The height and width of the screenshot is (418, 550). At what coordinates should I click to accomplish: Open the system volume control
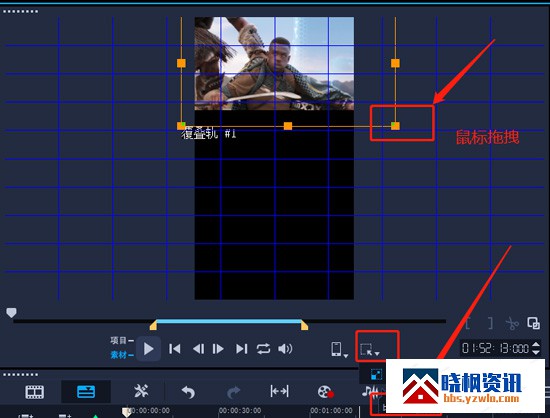(285, 349)
